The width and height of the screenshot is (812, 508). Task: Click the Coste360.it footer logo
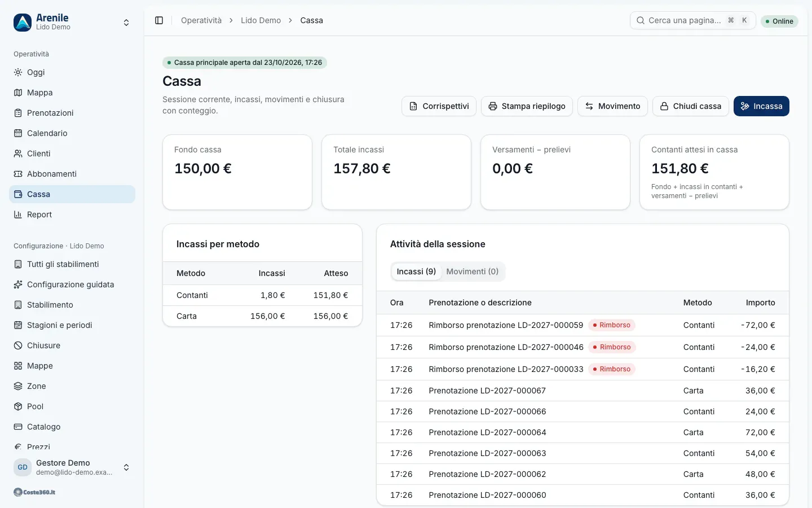click(34, 492)
